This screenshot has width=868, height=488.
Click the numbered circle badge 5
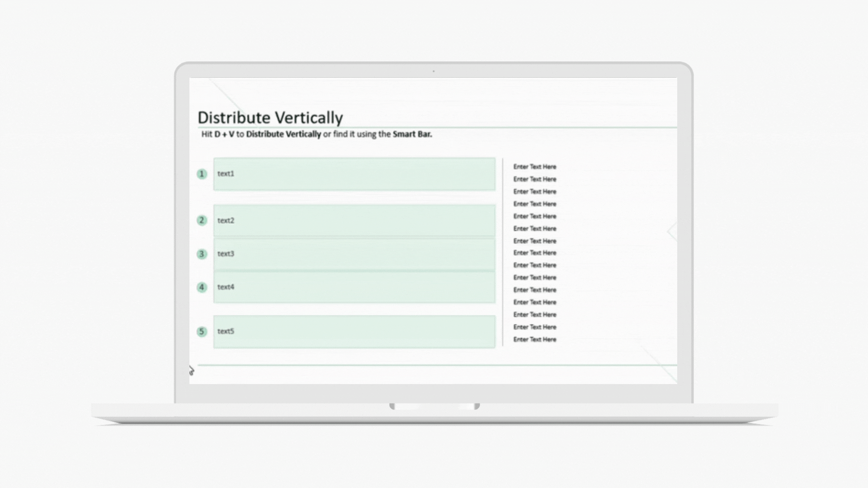[x=202, y=332]
